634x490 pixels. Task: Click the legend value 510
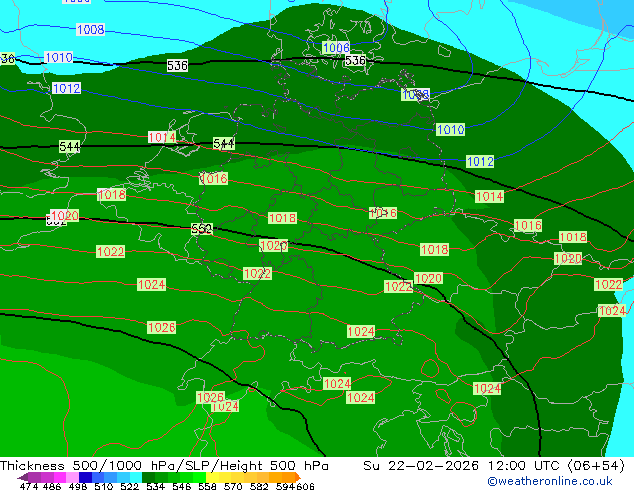(104, 486)
